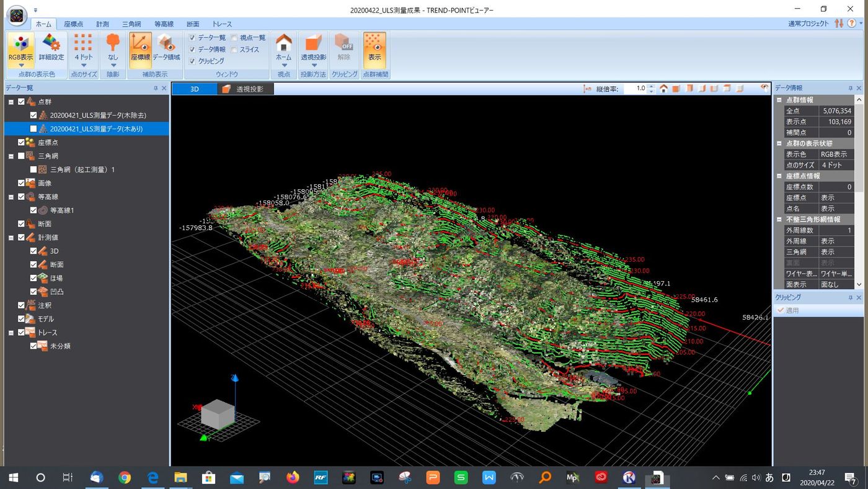Check the スライス window checkbox
The height and width of the screenshot is (489, 868).
[234, 49]
